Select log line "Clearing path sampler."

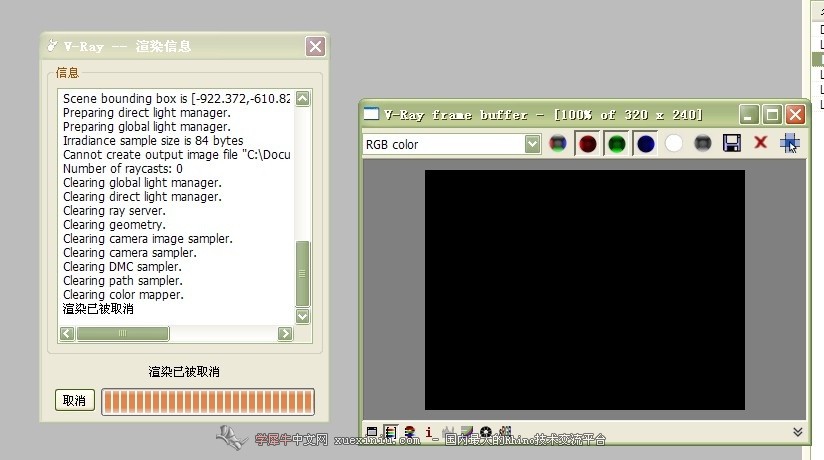click(122, 281)
